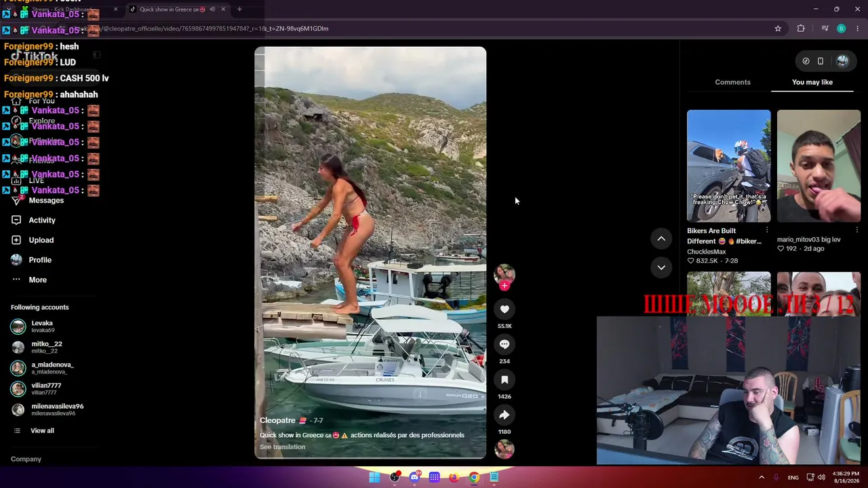Image resolution: width=868 pixels, height=488 pixels.
Task: Go to previous video with up chevron
Action: coord(661,239)
